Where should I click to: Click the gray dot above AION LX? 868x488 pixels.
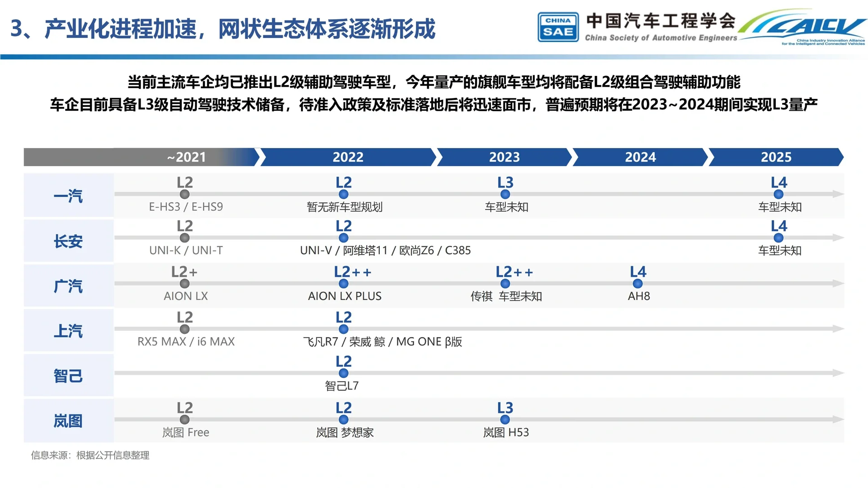(x=184, y=283)
